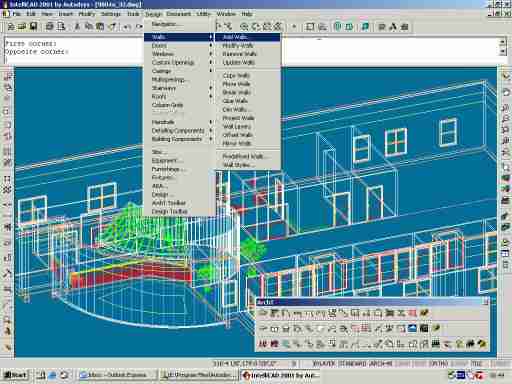Click the Open file toolbar icon

22,27
